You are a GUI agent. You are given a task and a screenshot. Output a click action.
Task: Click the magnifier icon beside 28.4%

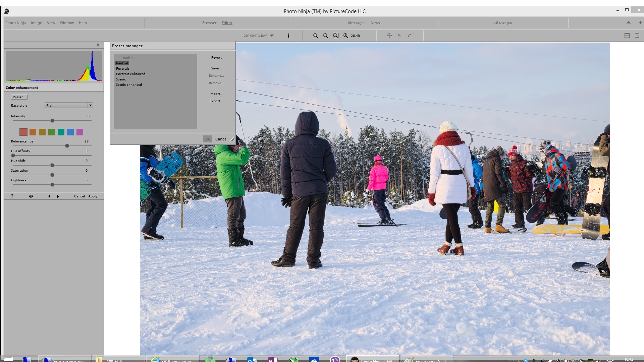click(346, 36)
